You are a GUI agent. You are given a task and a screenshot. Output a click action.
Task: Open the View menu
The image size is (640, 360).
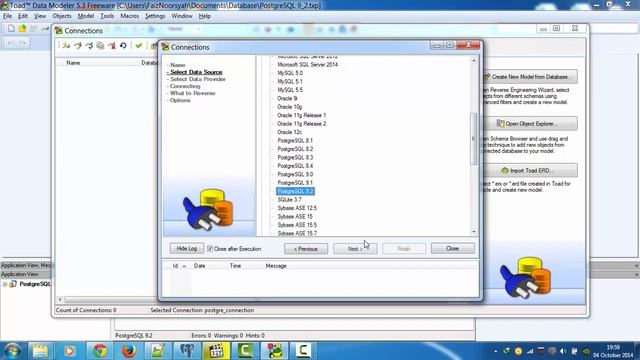pos(40,16)
